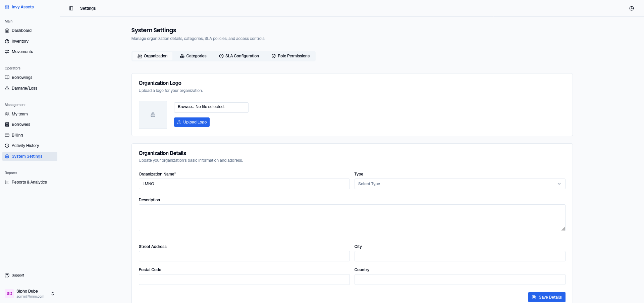The width and height of the screenshot is (644, 303).
Task: Click the Dashboard home icon
Action: tap(7, 31)
